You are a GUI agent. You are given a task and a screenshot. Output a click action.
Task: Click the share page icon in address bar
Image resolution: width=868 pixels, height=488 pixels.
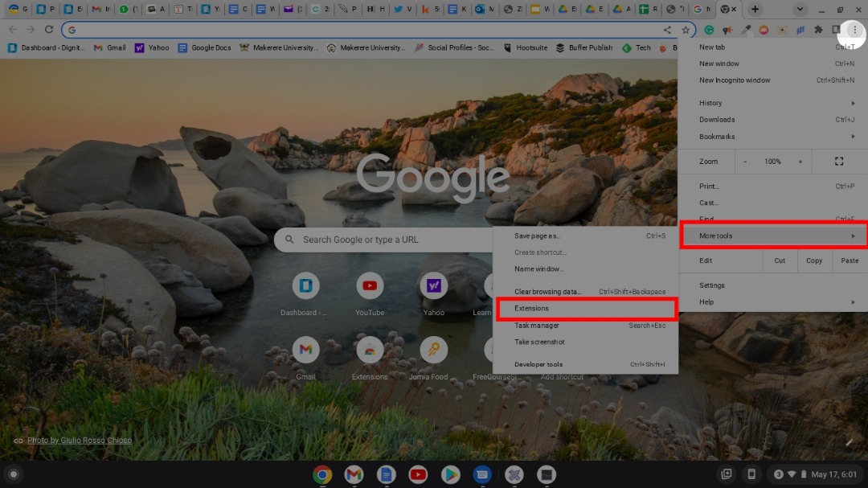point(667,30)
